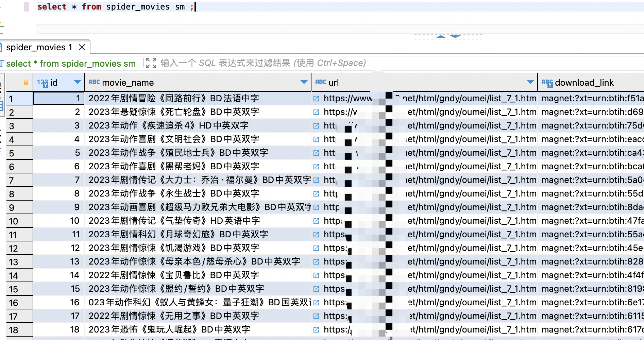The image size is (644, 340).
Task: Open url link icon in row 12
Action: [316, 248]
